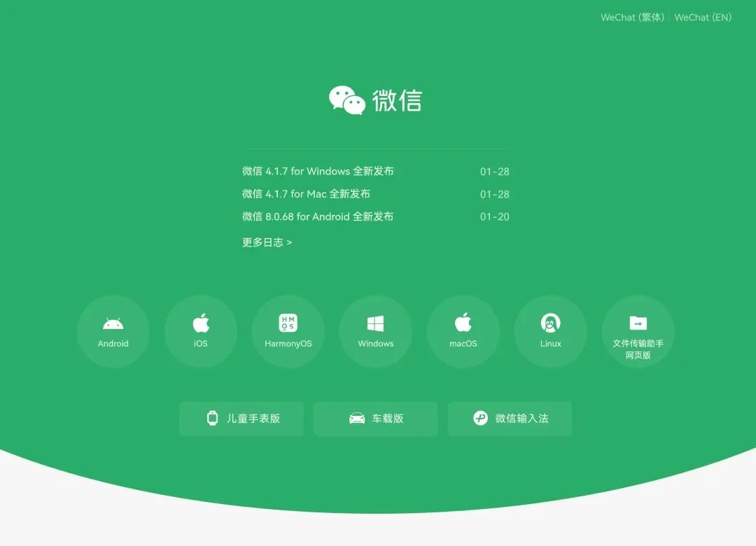Open the Android download circle

tap(113, 332)
